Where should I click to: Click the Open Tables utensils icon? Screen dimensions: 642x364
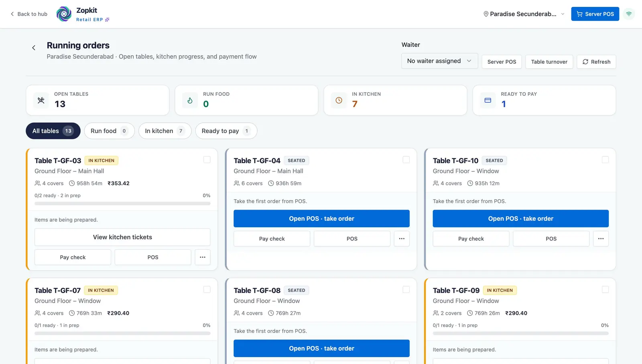coord(41,100)
